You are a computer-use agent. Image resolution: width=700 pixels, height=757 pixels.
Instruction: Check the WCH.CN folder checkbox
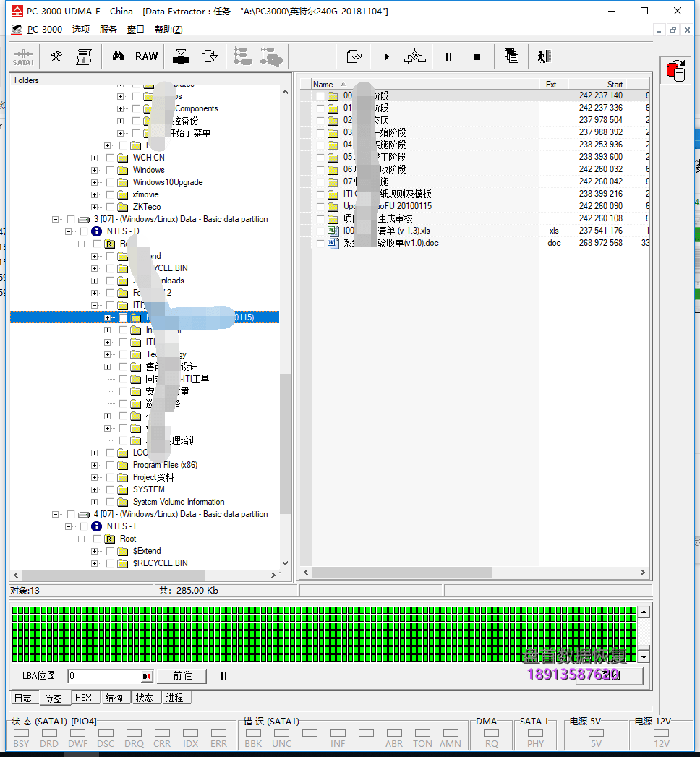pyautogui.click(x=110, y=158)
